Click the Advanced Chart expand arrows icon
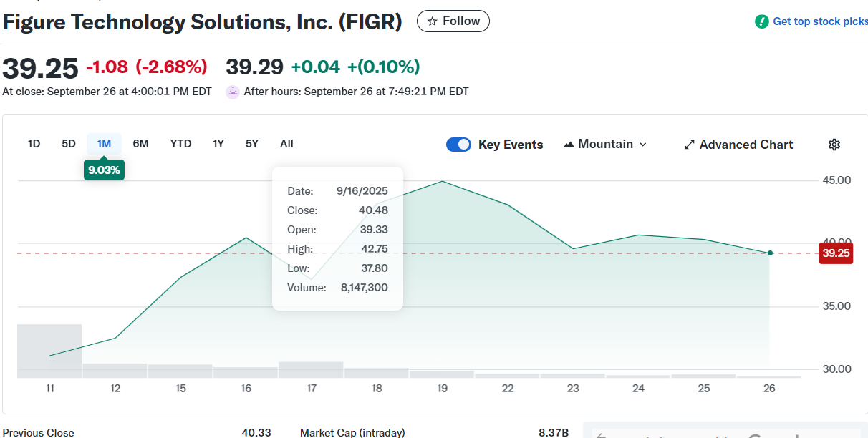Viewport: 868px width, 438px height. tap(690, 145)
